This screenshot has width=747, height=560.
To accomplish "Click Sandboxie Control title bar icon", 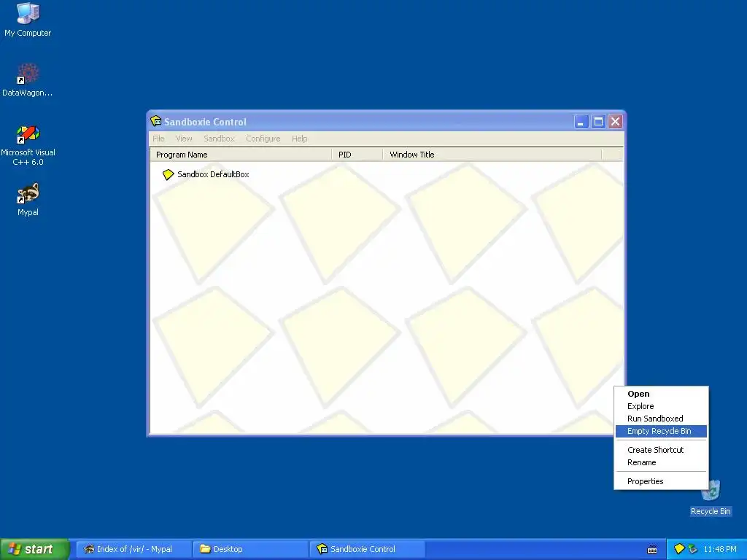I will tap(156, 122).
